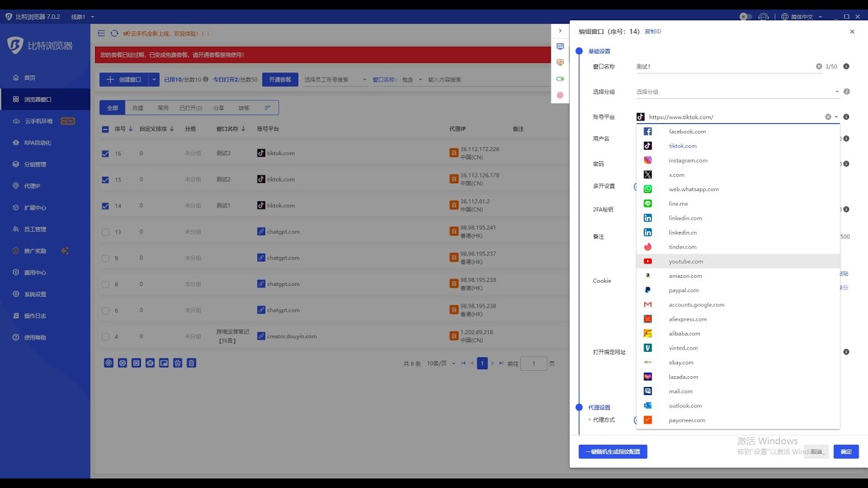868x488 pixels.
Task: Click the blue monitor icon in side strip
Action: (x=560, y=47)
